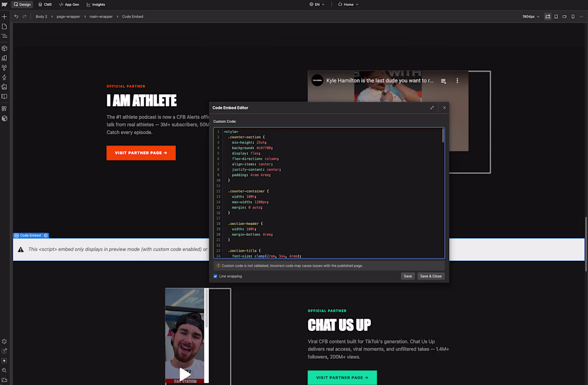Open the Components panel
588x385 pixels.
tap(4, 49)
